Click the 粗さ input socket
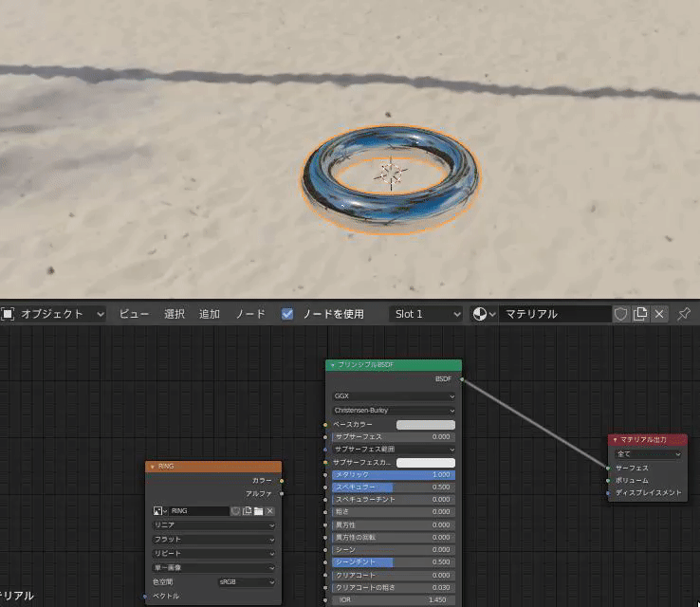This screenshot has width=700, height=607. coord(325,512)
